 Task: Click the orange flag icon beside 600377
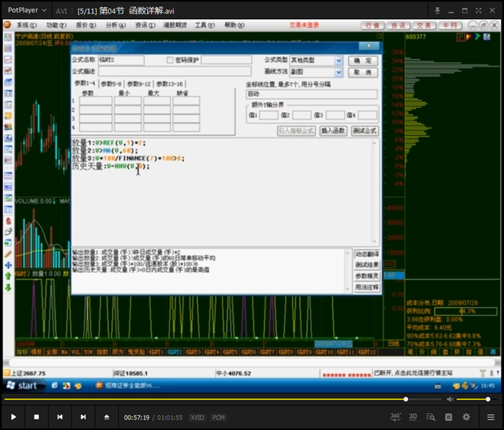(x=469, y=37)
